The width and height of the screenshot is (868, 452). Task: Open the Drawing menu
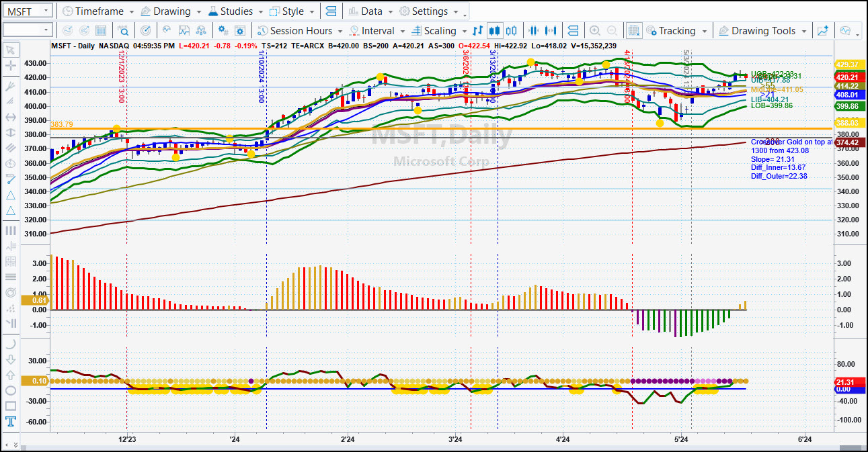pos(171,11)
